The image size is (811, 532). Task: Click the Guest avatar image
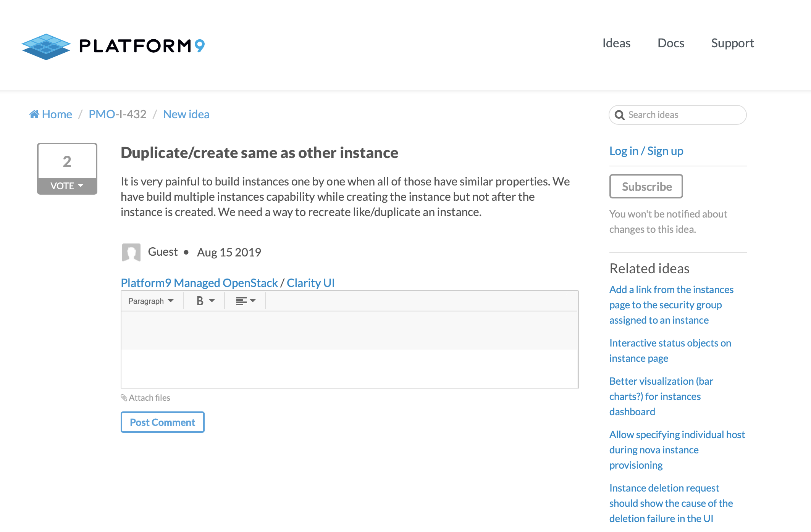[x=131, y=252]
